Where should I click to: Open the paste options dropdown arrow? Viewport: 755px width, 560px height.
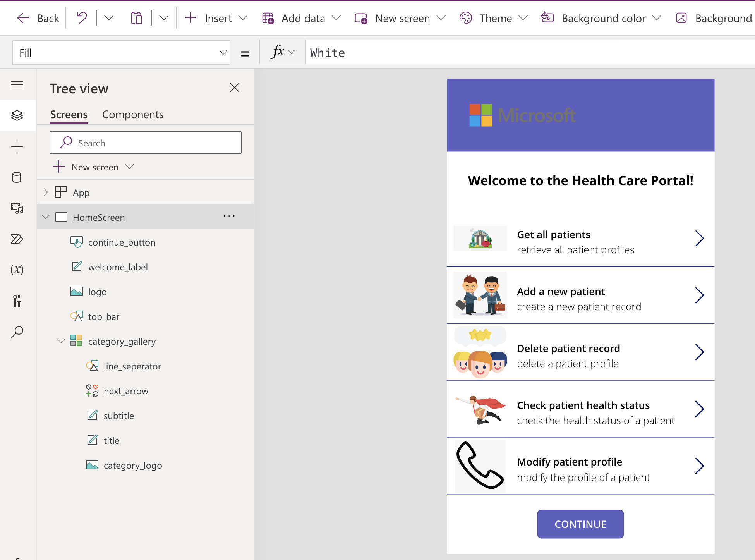(164, 18)
